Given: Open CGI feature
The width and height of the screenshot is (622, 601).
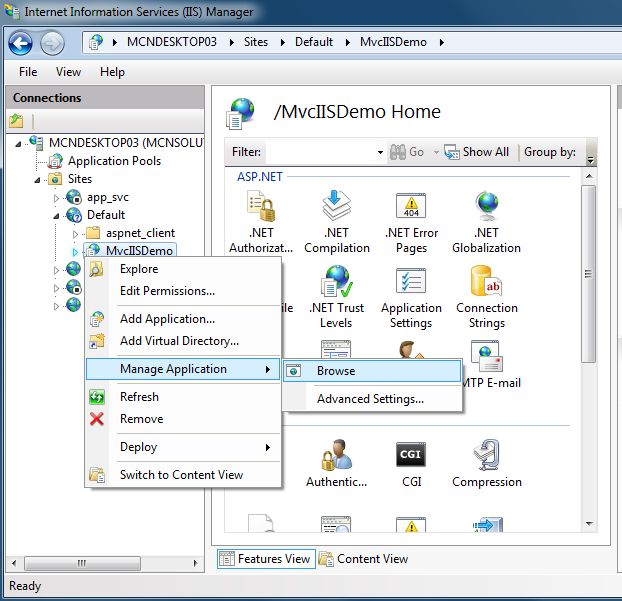Looking at the screenshot, I should click(x=411, y=463).
